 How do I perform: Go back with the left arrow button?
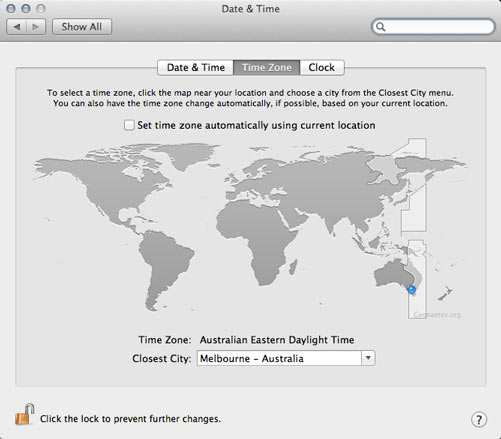[16, 26]
